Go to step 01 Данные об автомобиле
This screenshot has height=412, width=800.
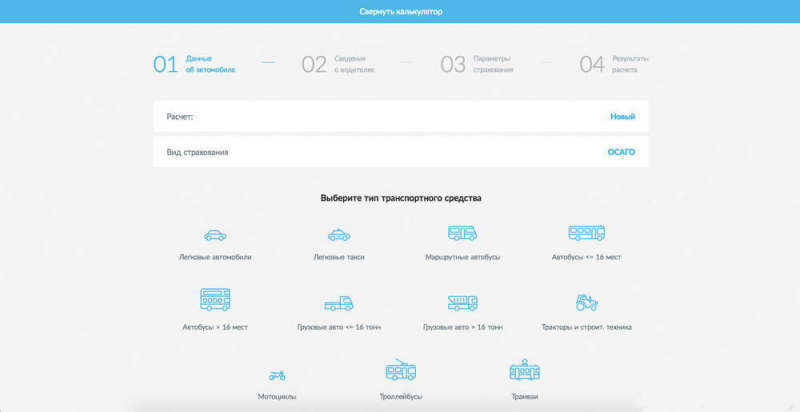tap(195, 65)
